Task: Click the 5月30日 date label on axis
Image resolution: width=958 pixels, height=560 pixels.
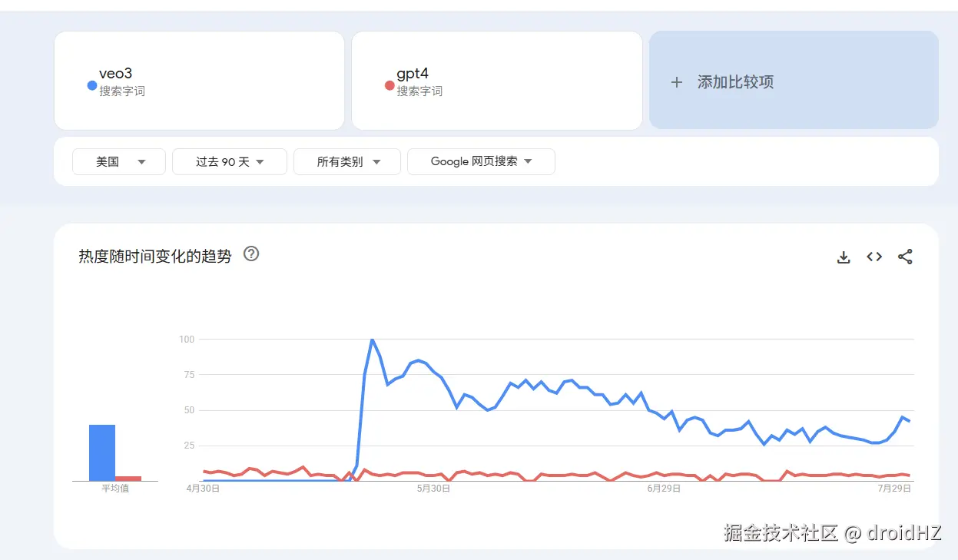Action: [433, 489]
